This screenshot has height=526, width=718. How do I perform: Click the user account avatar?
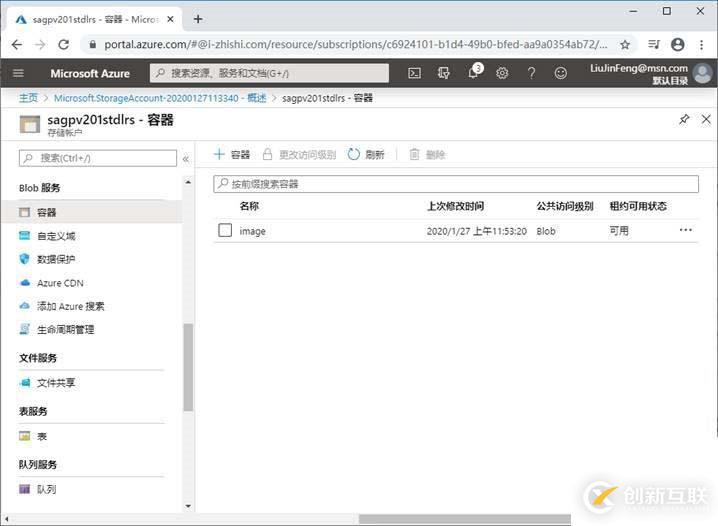click(x=703, y=73)
